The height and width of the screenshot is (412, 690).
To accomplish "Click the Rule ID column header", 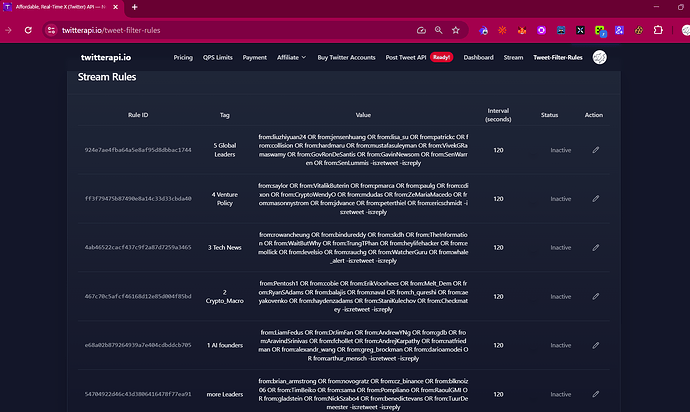I will pyautogui.click(x=138, y=115).
